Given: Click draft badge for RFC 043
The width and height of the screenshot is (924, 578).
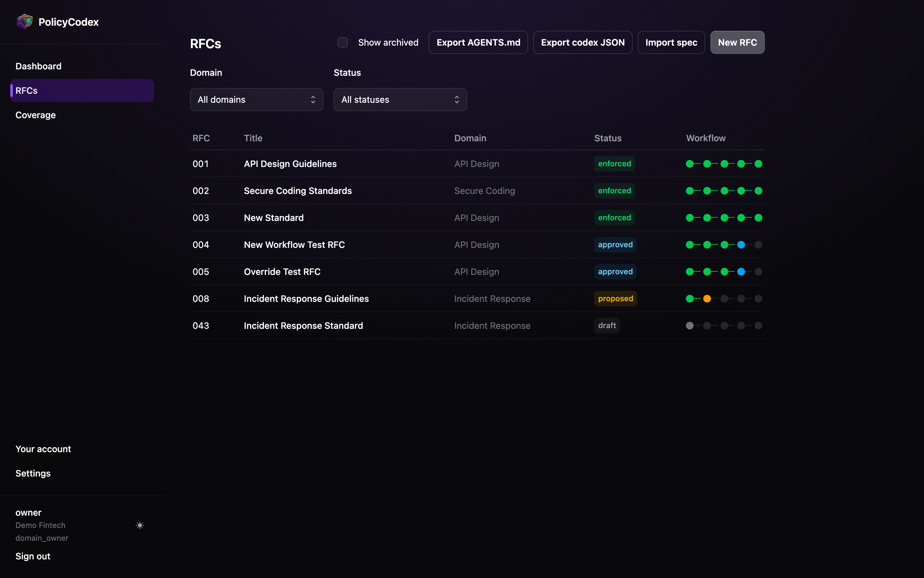Looking at the screenshot, I should point(607,326).
